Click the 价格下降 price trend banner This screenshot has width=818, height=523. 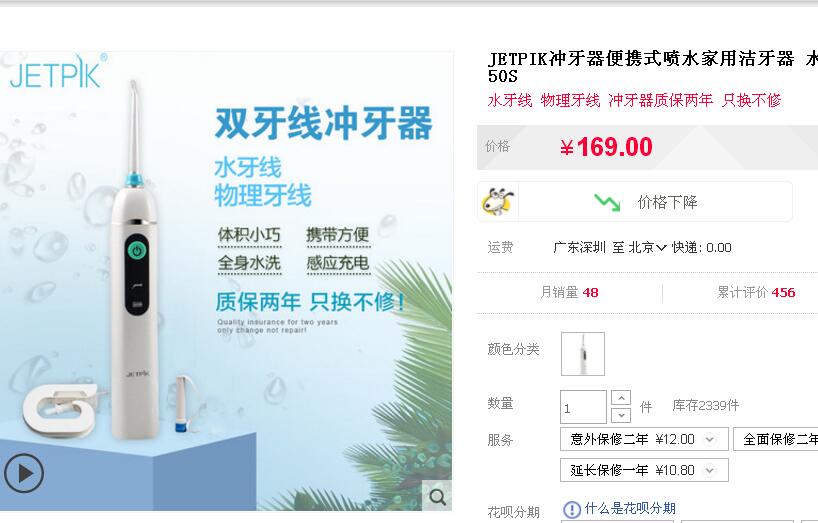635,202
